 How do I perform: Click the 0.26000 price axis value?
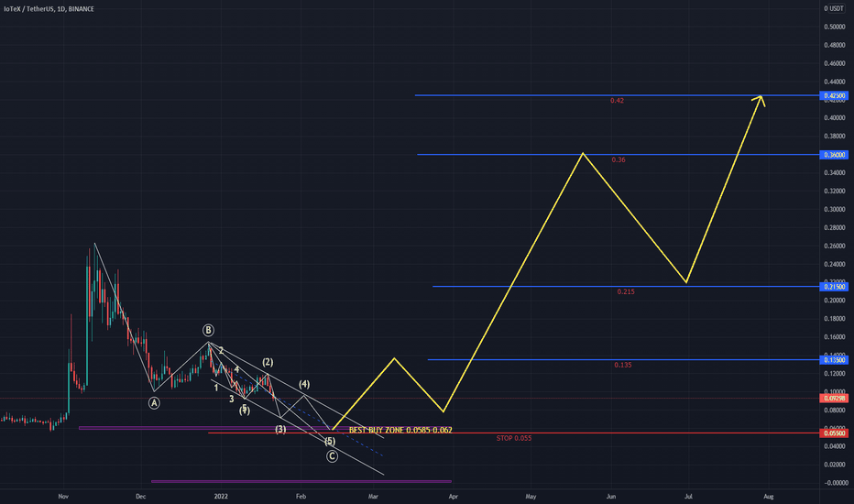835,247
